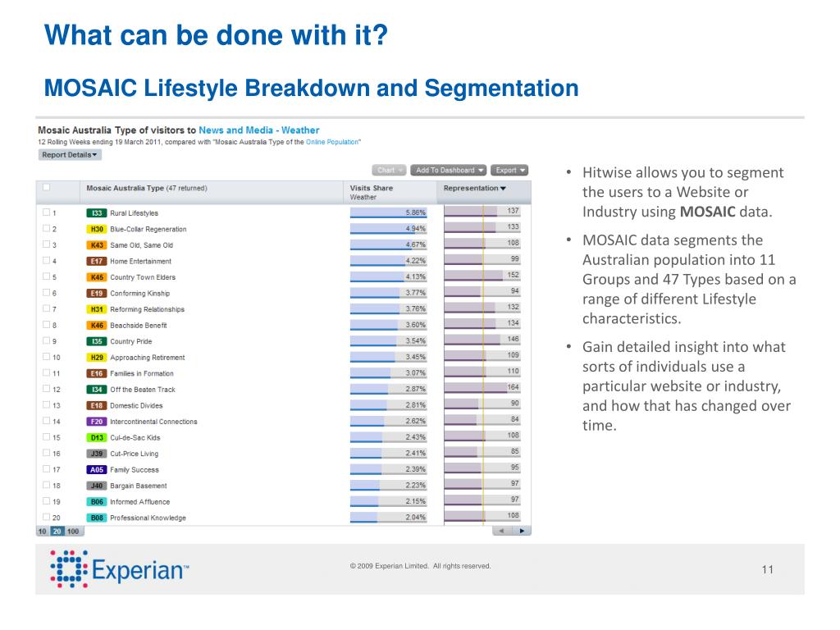
Task: Check the box for row 20 Professional Knowledge
Action: pyautogui.click(x=47, y=518)
